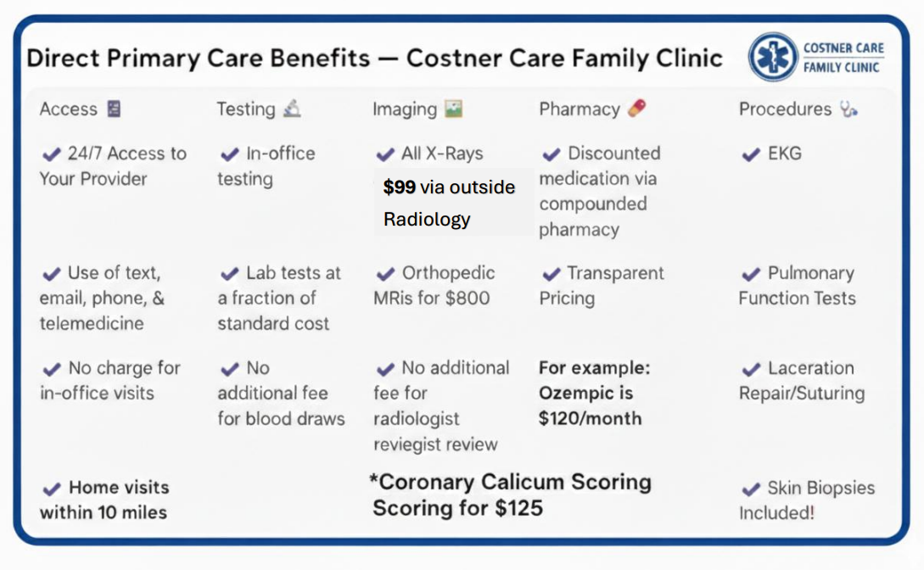Click the checkmark next to Transparent Pricing
The image size is (924, 570).
pyautogui.click(x=552, y=274)
